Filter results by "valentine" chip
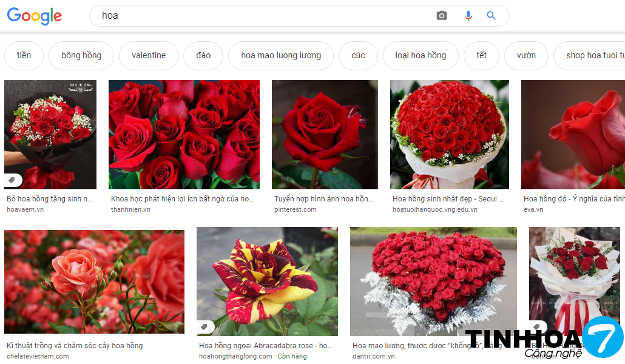Screen dimensions: 625x364 point(149,56)
